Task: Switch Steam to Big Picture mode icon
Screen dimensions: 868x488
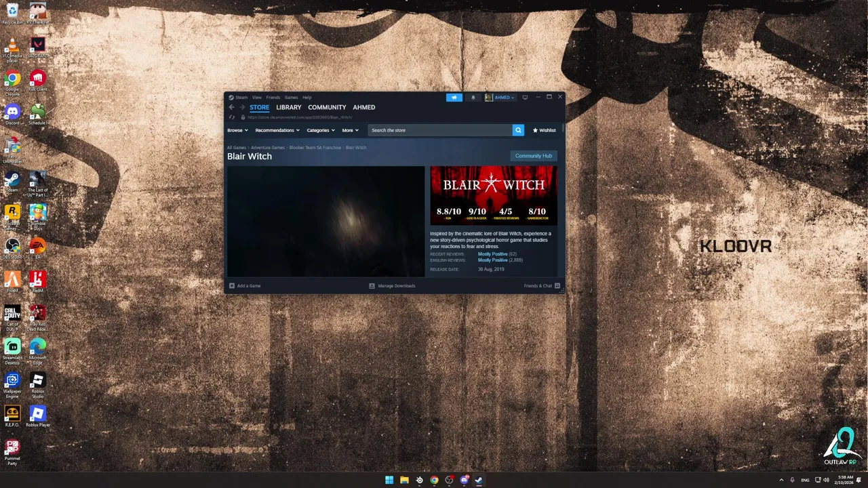Action: (525, 98)
